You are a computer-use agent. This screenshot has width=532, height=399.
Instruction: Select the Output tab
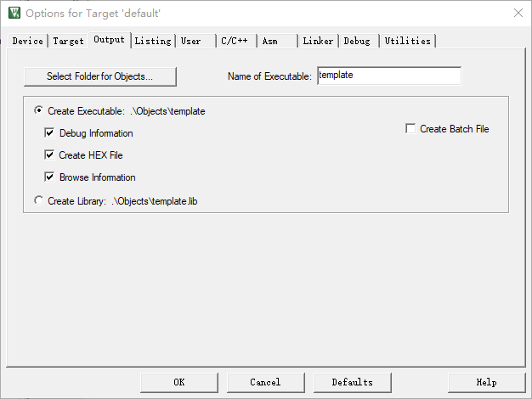click(x=110, y=40)
